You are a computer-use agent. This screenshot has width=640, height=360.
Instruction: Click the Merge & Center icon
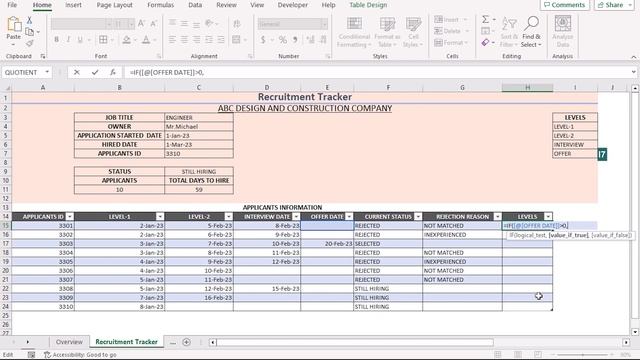pyautogui.click(x=236, y=40)
